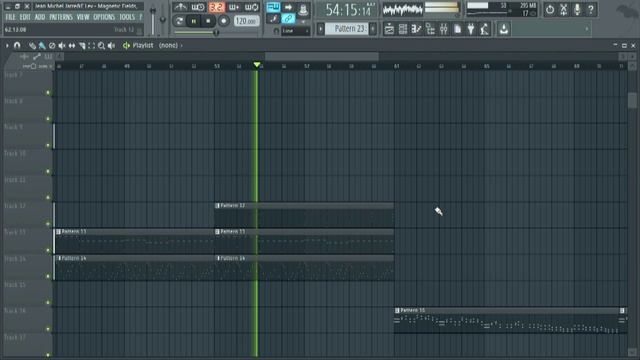Viewport: 640px width, 360px height.
Task: Toggle overdub blend recording
Action: tap(234, 7)
